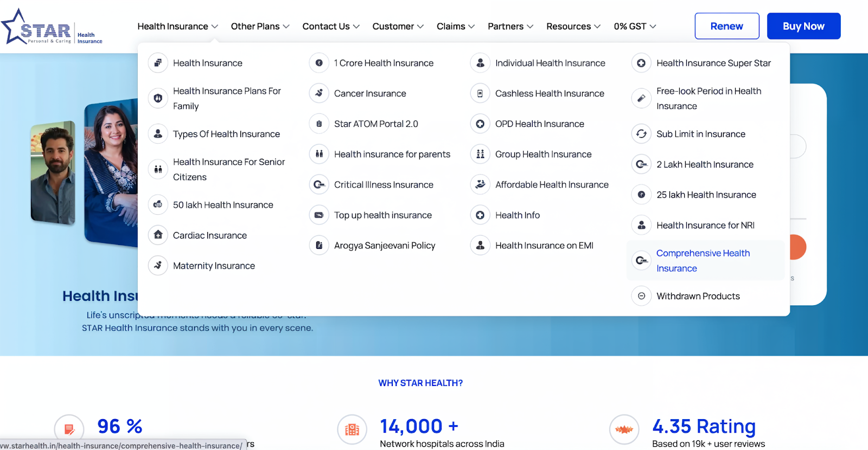Screen dimensions: 868x450
Task: Click the 4.35 Rating statistic
Action: [704, 427]
